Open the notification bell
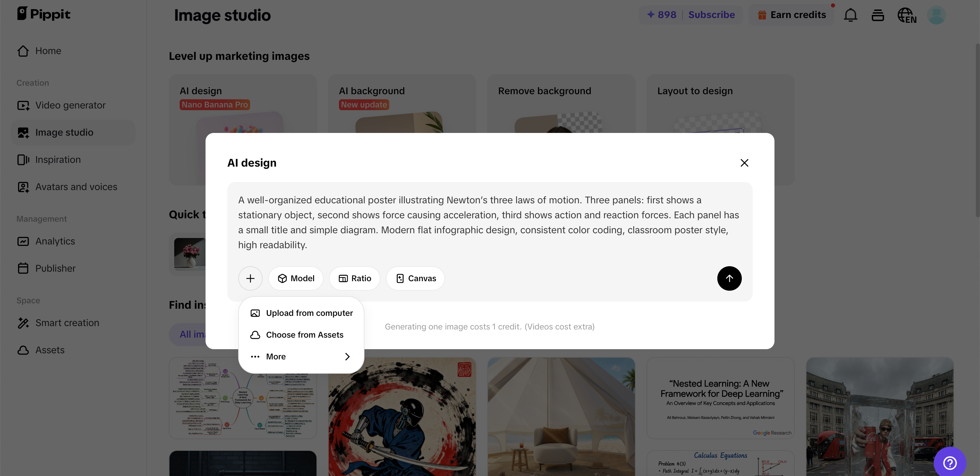980x476 pixels. point(851,15)
